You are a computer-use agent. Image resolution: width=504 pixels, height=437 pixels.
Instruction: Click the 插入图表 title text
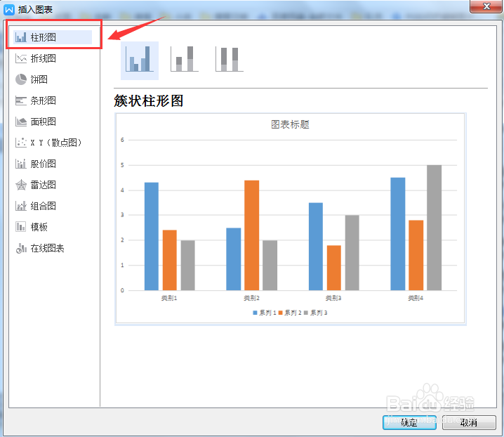click(x=35, y=10)
